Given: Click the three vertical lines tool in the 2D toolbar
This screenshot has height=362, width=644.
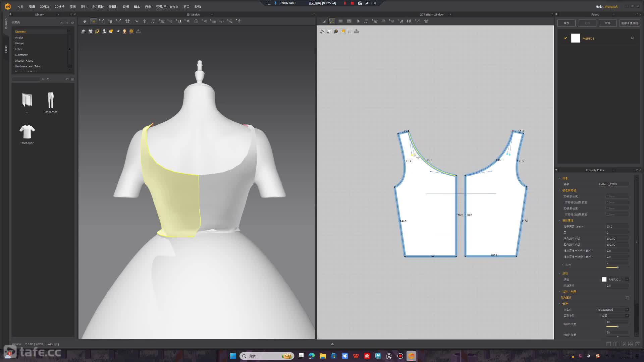Looking at the screenshot, I should point(409,21).
